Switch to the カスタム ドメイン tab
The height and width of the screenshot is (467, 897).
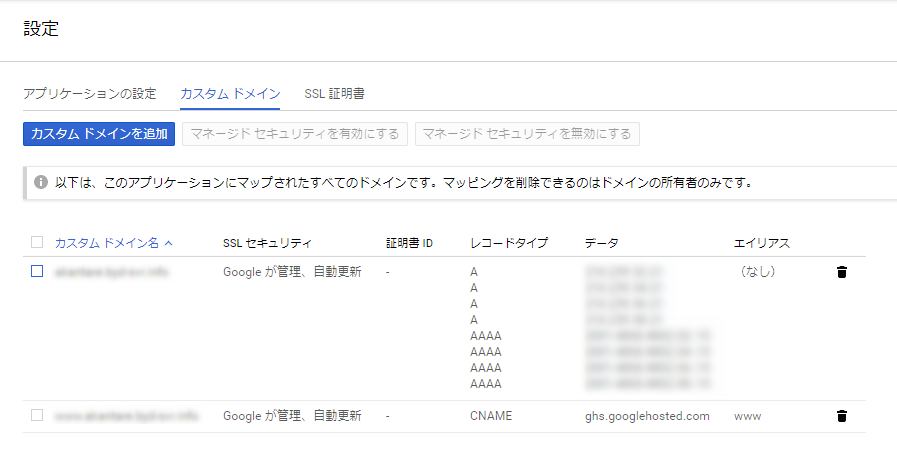[x=230, y=93]
